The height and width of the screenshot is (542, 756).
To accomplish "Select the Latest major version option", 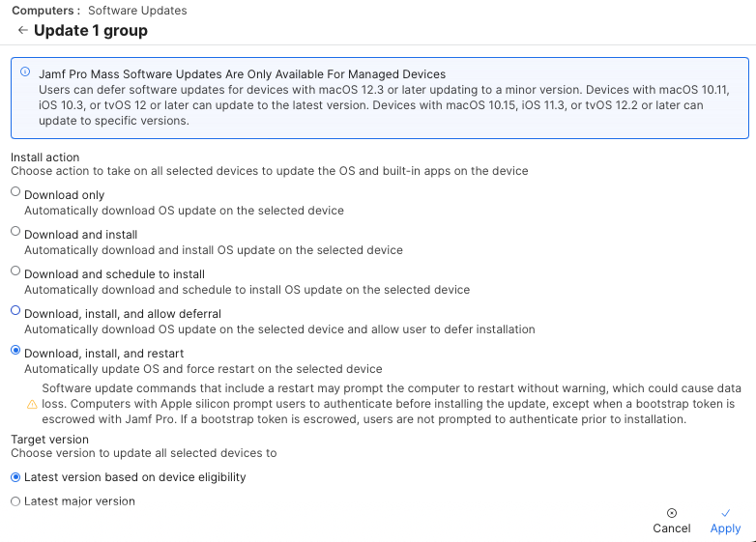I will (15, 501).
